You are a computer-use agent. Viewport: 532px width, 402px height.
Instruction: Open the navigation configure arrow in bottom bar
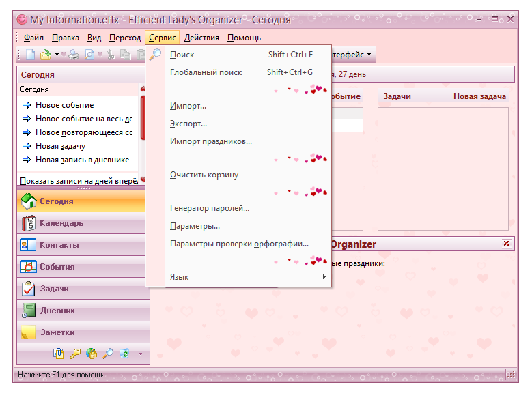140,354
